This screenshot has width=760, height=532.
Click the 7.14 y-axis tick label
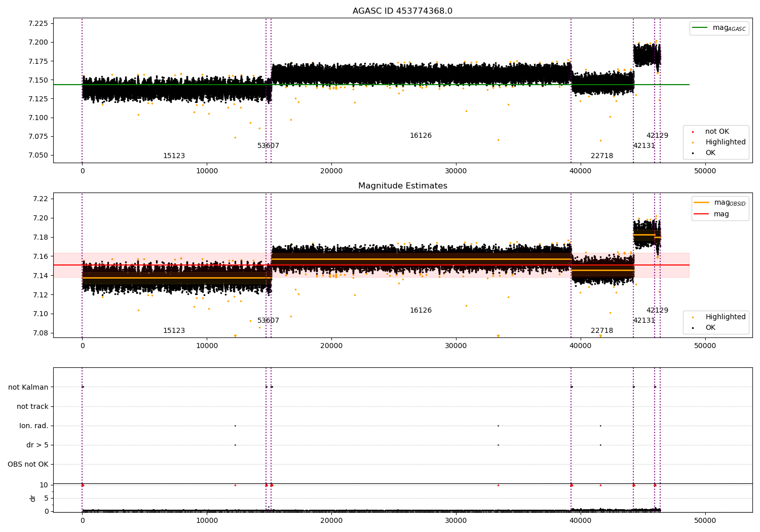click(40, 276)
